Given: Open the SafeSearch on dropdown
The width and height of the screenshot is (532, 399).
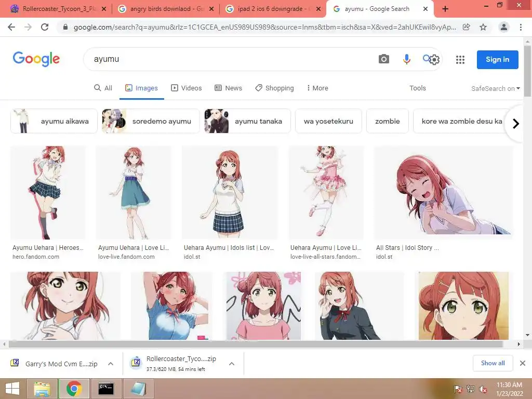Looking at the screenshot, I should [x=495, y=88].
